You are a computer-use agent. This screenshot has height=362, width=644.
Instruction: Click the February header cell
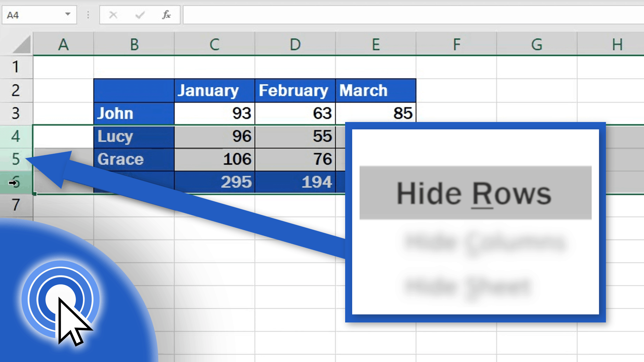[x=294, y=90]
